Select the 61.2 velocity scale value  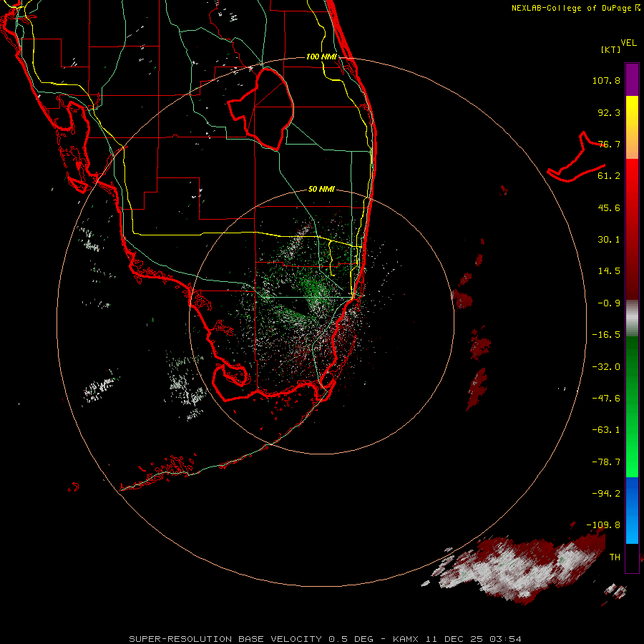pyautogui.click(x=609, y=176)
